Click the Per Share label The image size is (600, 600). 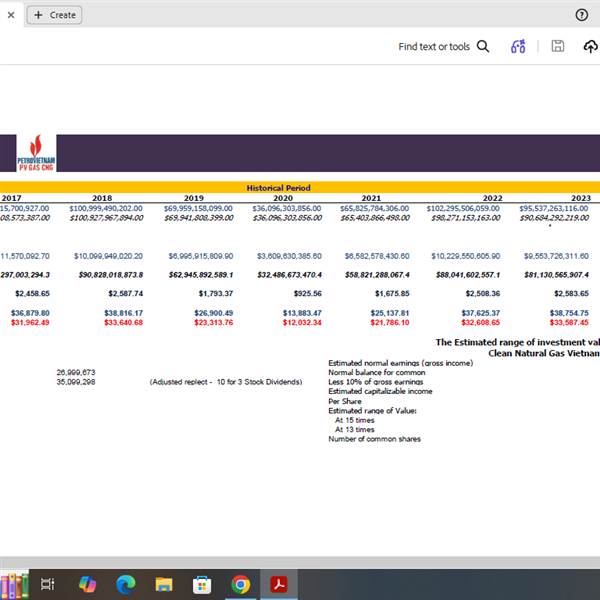(345, 401)
